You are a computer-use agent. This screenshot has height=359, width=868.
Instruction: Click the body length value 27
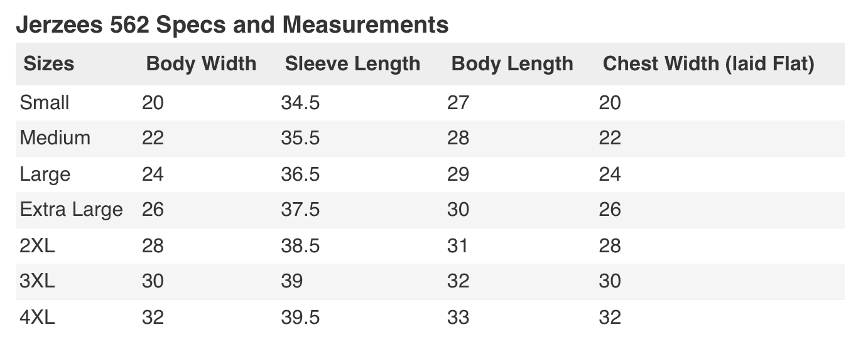tap(458, 102)
